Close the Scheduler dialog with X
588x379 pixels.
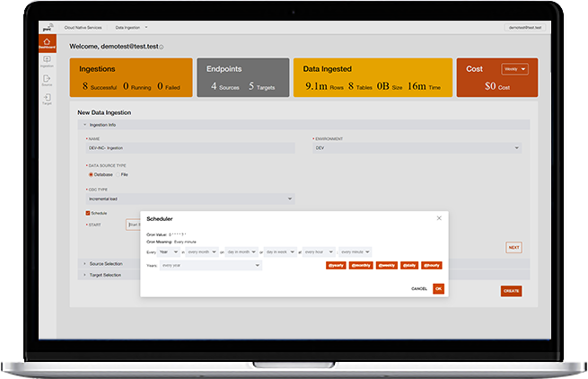[439, 218]
